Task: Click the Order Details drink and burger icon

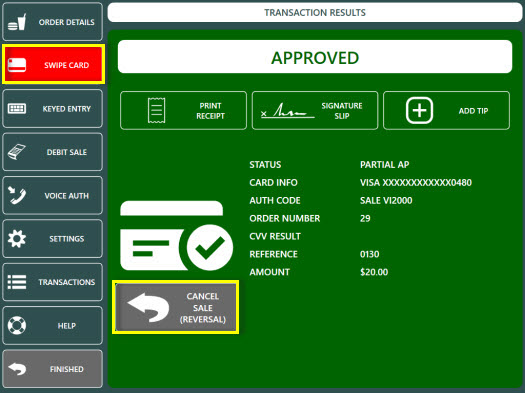Action: (17, 22)
